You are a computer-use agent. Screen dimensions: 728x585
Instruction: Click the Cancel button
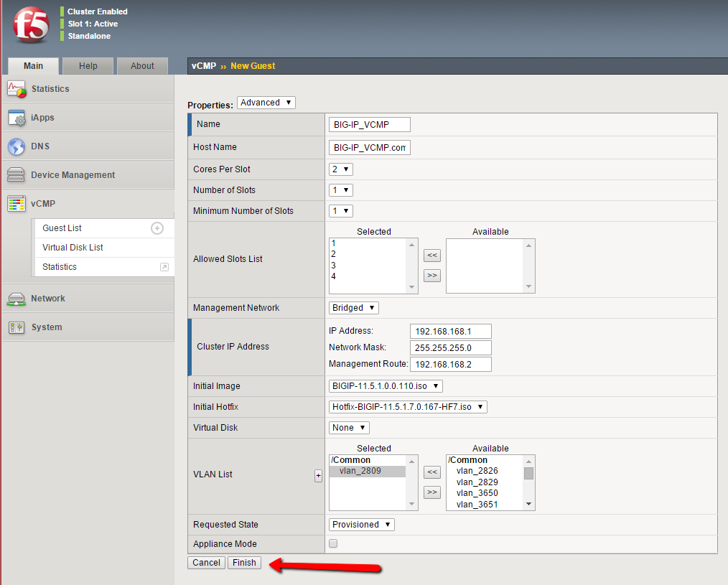click(206, 563)
